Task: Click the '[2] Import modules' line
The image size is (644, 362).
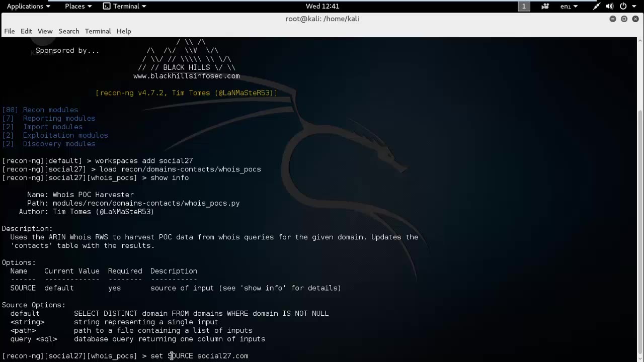Action: [x=42, y=127]
